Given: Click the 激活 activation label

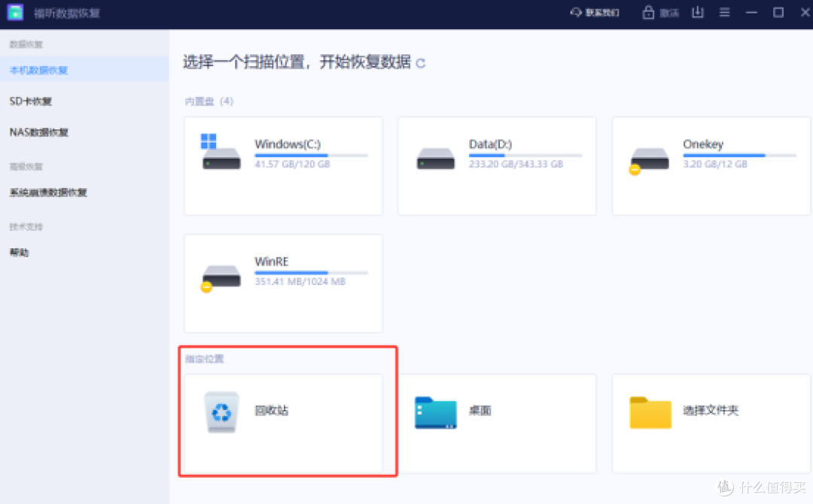Looking at the screenshot, I should coord(669,13).
